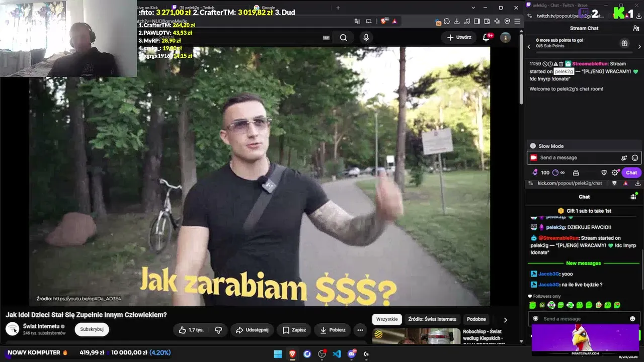The width and height of the screenshot is (644, 362).
Task: Subscribe to channel with Subskrybuj button
Action: [92, 329]
